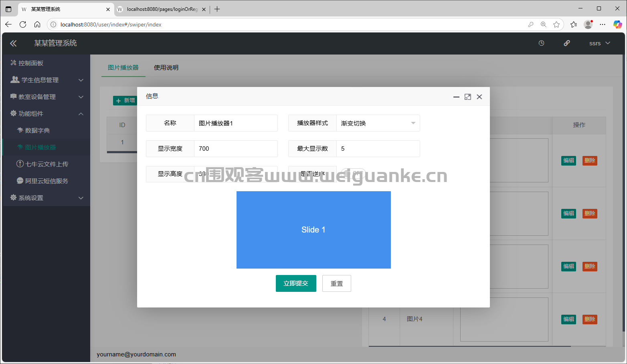Open the ssrs user dropdown

[x=599, y=43]
